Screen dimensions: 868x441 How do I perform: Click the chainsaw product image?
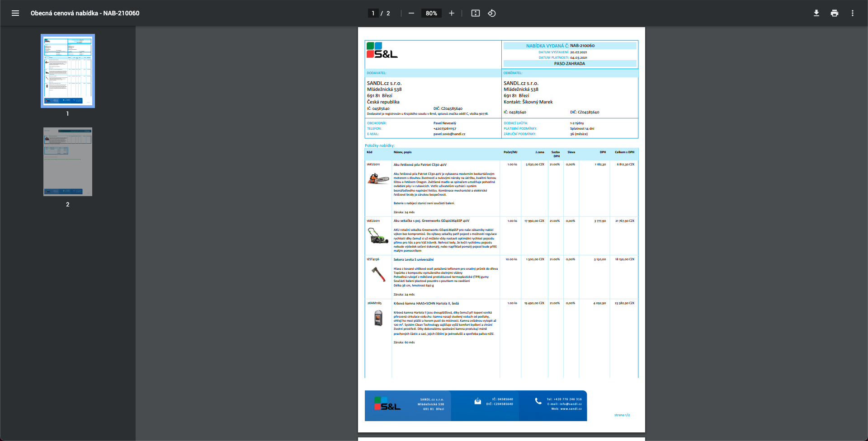click(x=378, y=179)
